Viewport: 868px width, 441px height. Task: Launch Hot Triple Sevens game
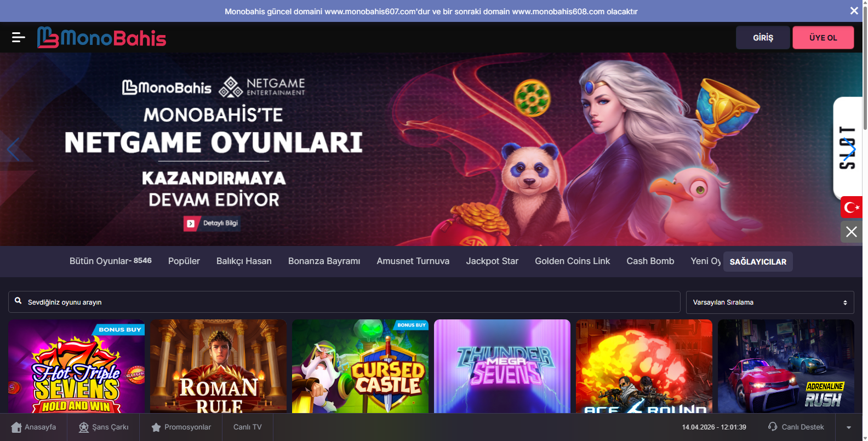(77, 366)
